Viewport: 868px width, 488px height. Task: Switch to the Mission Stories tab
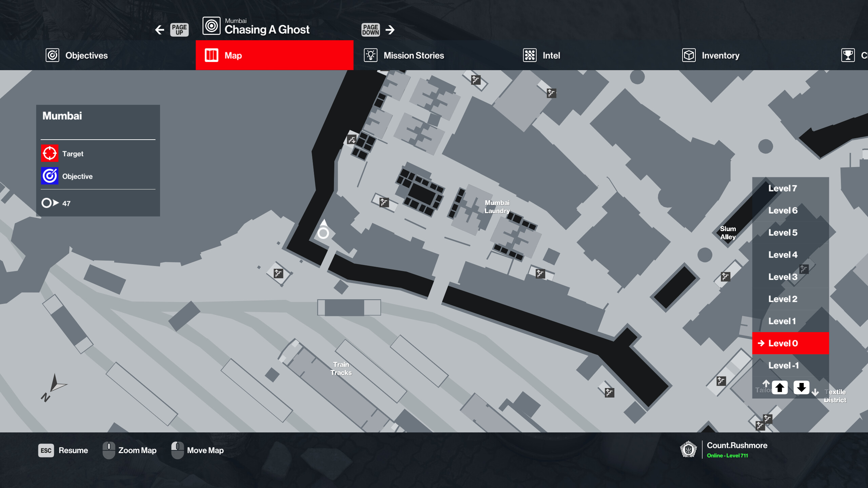[x=413, y=56]
